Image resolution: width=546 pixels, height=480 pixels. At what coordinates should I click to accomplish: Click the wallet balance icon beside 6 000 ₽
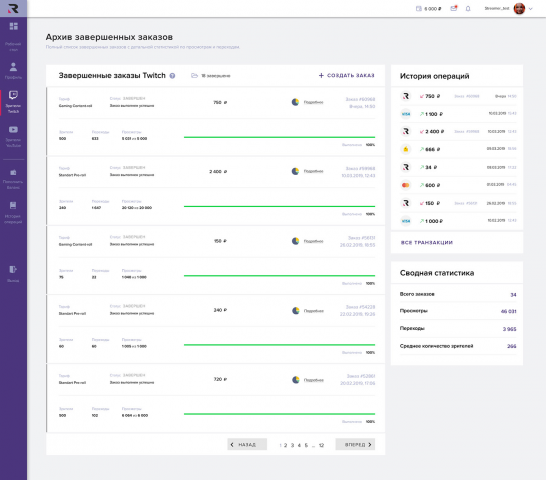coord(419,9)
